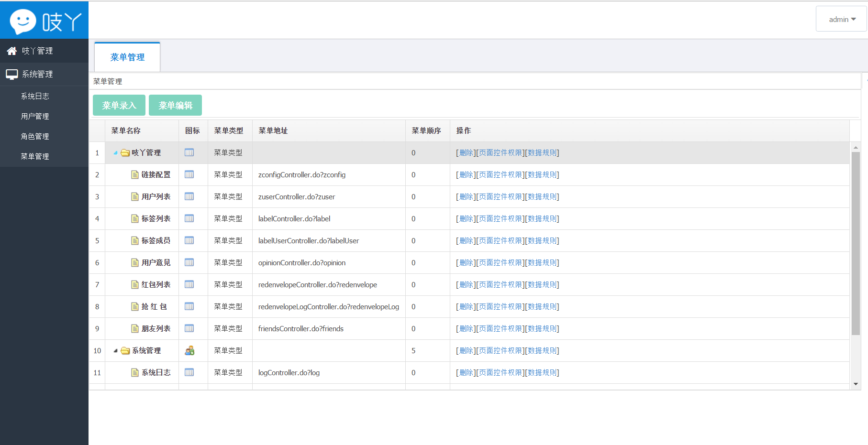868x445 pixels.
Task: Click the scrollbar up arrow
Action: pos(856,147)
